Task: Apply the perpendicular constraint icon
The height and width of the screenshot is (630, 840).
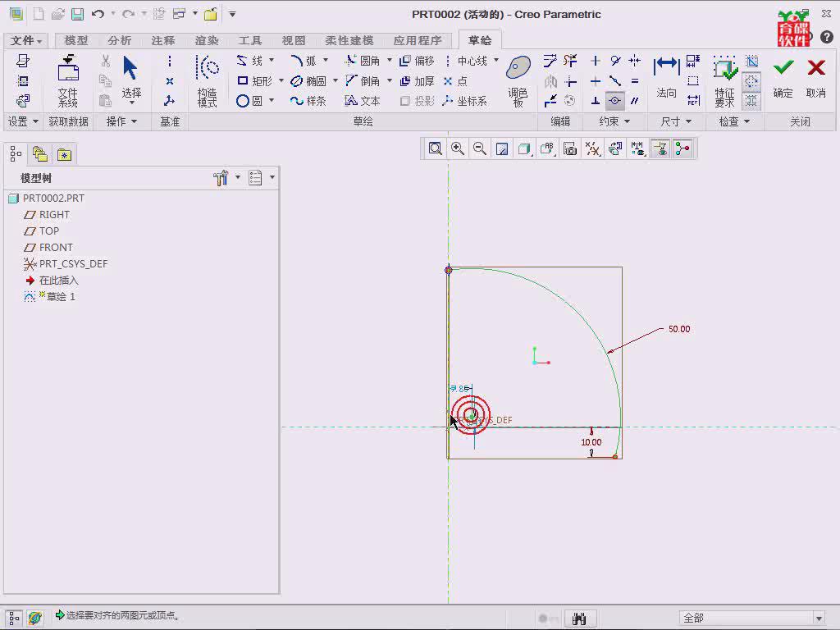Action: tap(596, 101)
